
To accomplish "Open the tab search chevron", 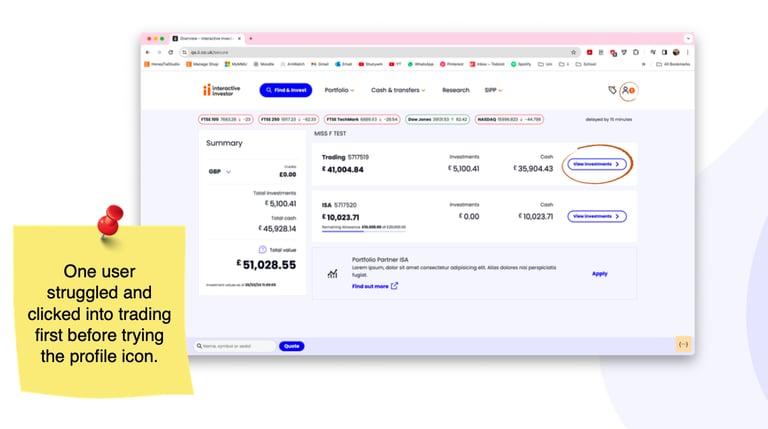I will click(688, 38).
